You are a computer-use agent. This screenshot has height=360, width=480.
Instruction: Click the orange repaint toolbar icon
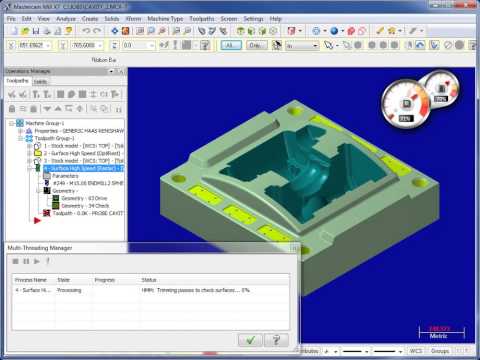[x=126, y=31]
